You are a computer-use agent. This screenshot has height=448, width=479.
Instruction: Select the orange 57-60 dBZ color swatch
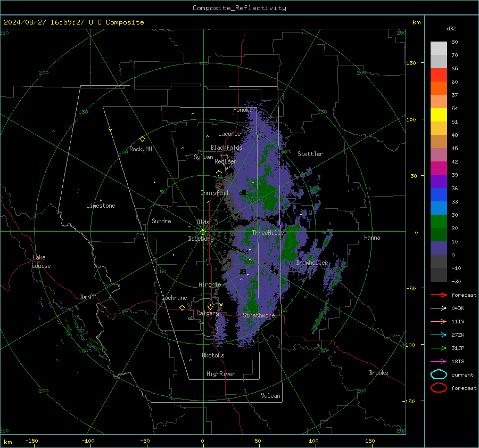point(439,88)
